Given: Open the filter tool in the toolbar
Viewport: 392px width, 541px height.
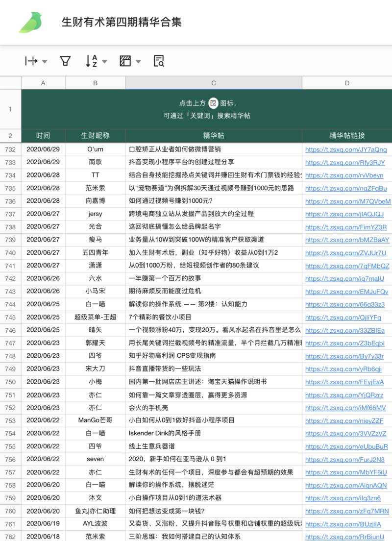Looking at the screenshot, I should click(x=65, y=61).
